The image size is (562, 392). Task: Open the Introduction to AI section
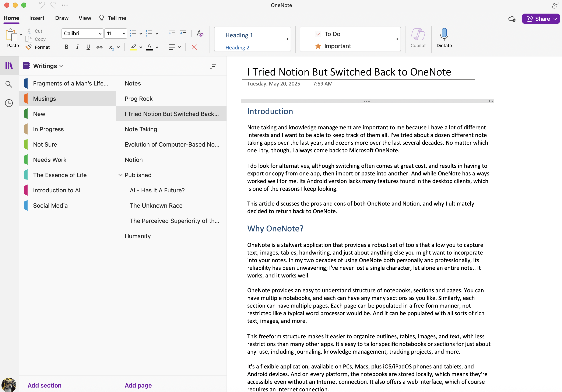pos(67,190)
